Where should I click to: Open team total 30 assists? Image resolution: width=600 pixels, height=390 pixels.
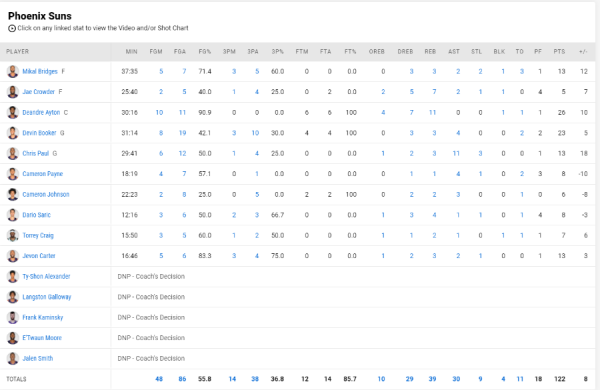pos(456,379)
